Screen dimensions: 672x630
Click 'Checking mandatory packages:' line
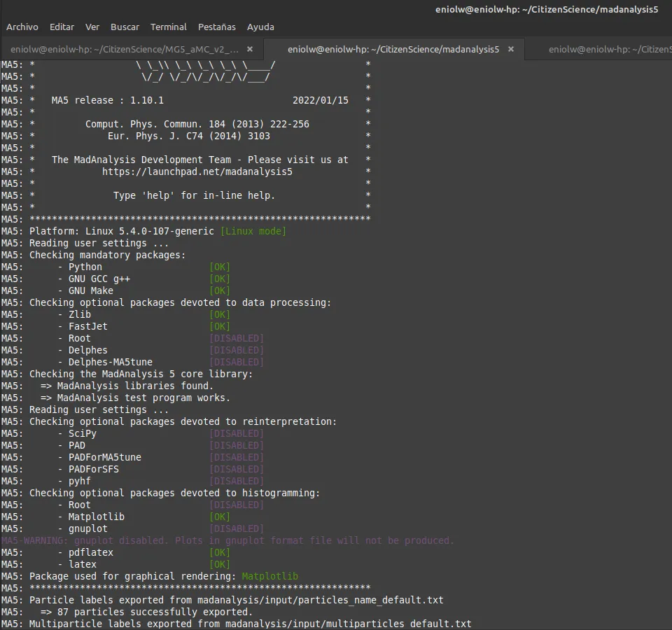108,255
